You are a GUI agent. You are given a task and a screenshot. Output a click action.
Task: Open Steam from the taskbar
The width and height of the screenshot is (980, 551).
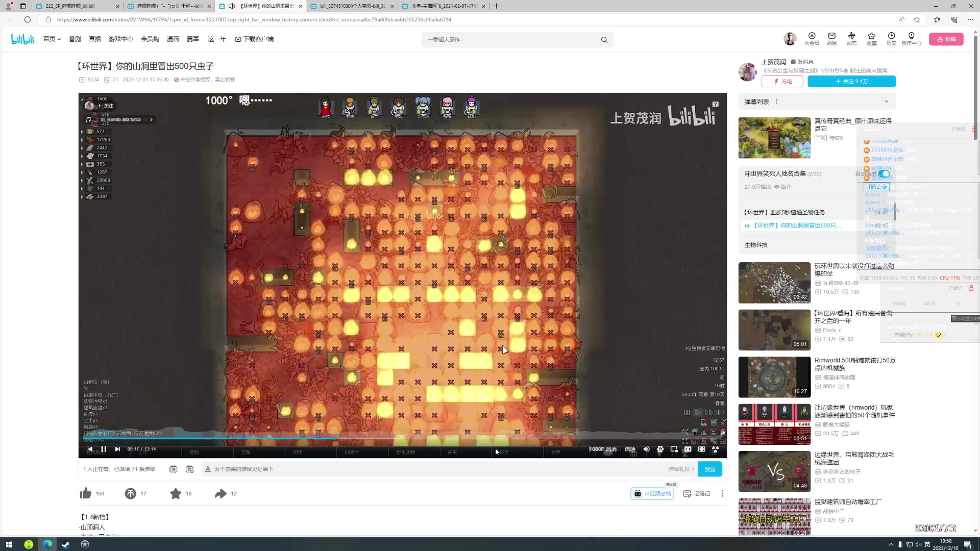click(x=66, y=544)
